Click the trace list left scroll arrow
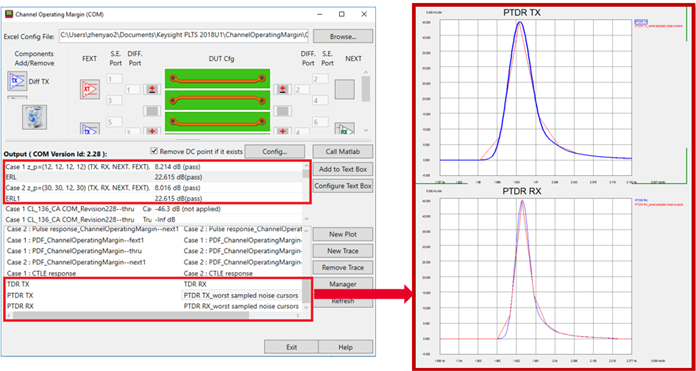Screen dimensions: 696x371 pos(9,315)
